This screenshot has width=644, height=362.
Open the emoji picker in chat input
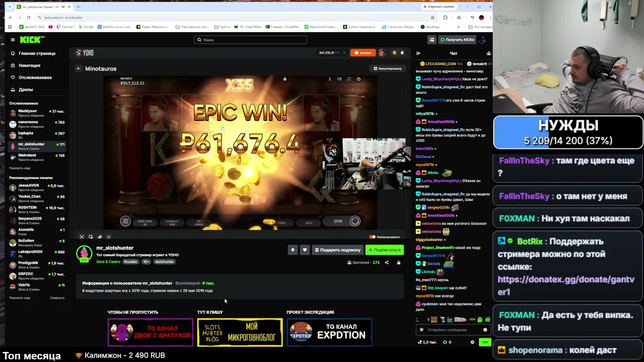tap(485, 330)
